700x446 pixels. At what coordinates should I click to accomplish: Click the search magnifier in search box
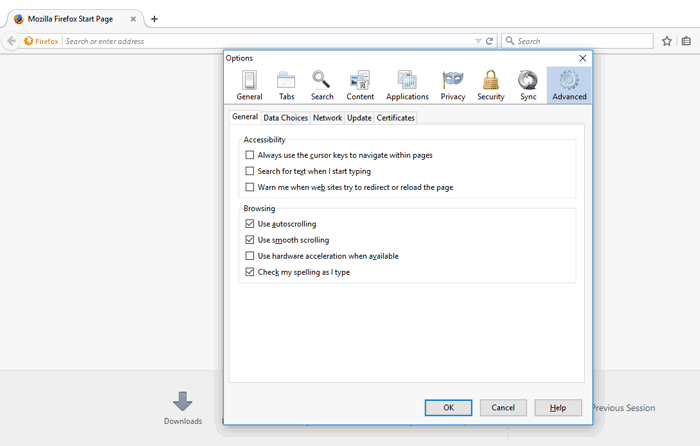coord(510,41)
